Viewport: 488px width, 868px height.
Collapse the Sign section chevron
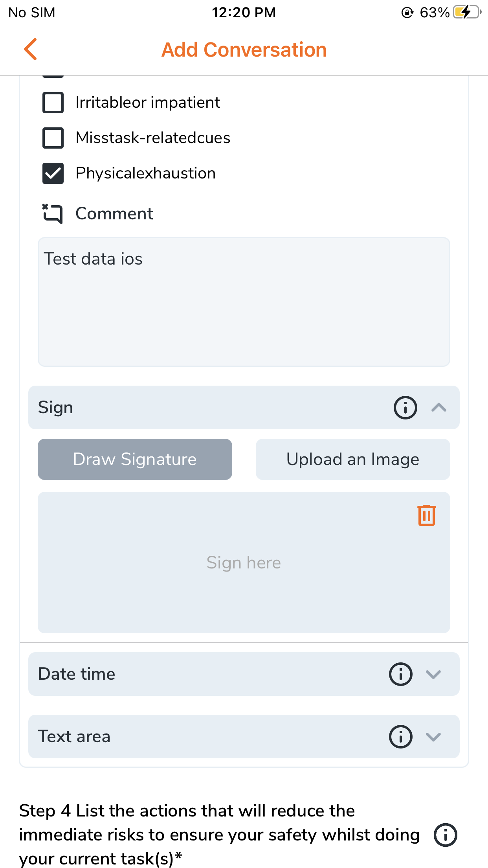pos(438,408)
